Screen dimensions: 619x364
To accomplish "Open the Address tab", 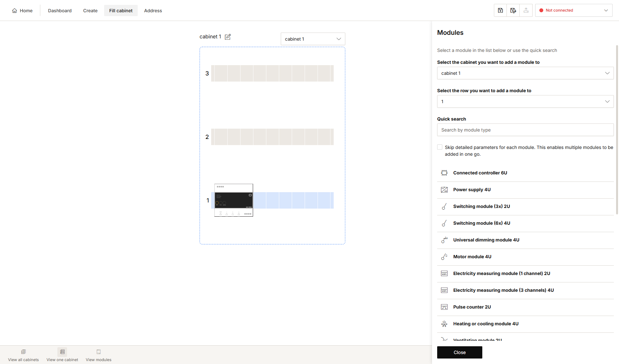I will (153, 11).
